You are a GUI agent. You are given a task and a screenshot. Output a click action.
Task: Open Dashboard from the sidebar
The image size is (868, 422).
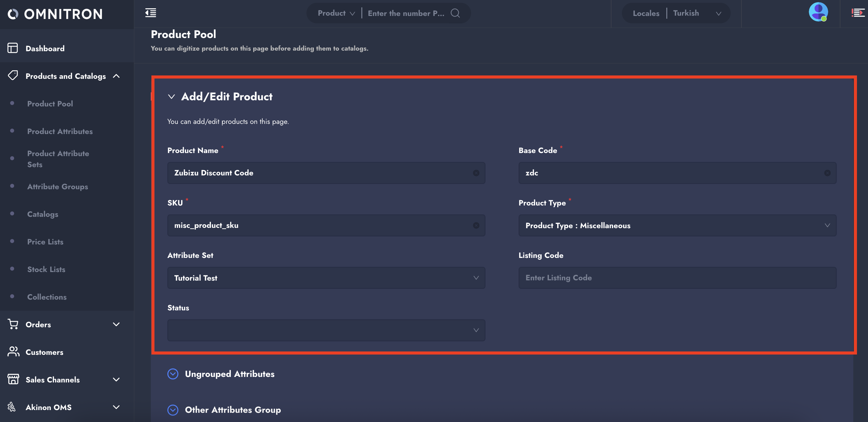(x=45, y=48)
